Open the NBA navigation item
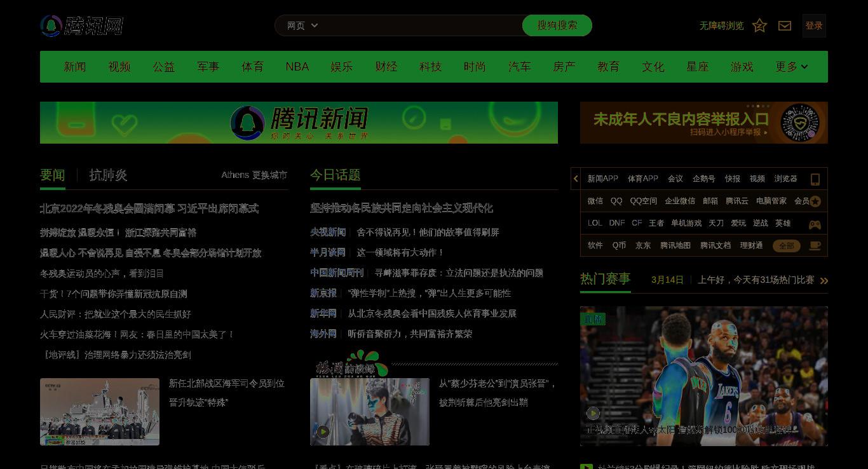Viewport: 868px width, 469px height. click(297, 67)
